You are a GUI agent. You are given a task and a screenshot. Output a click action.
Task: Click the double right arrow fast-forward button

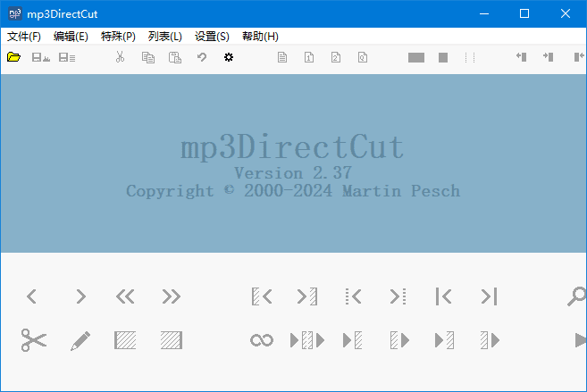(172, 296)
